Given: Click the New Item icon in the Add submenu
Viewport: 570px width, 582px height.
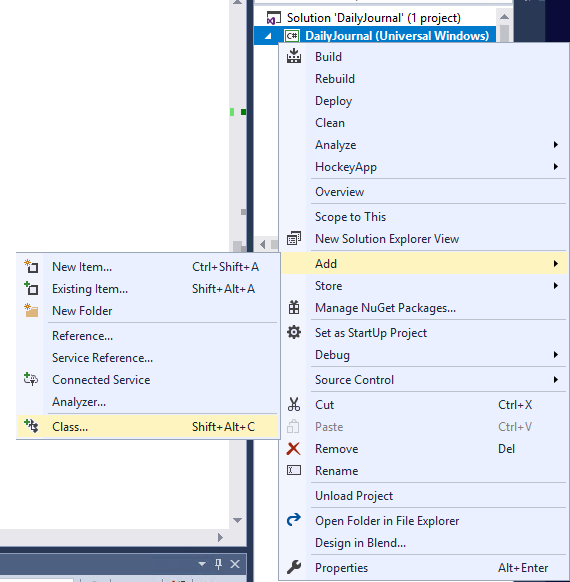Looking at the screenshot, I should [x=31, y=267].
